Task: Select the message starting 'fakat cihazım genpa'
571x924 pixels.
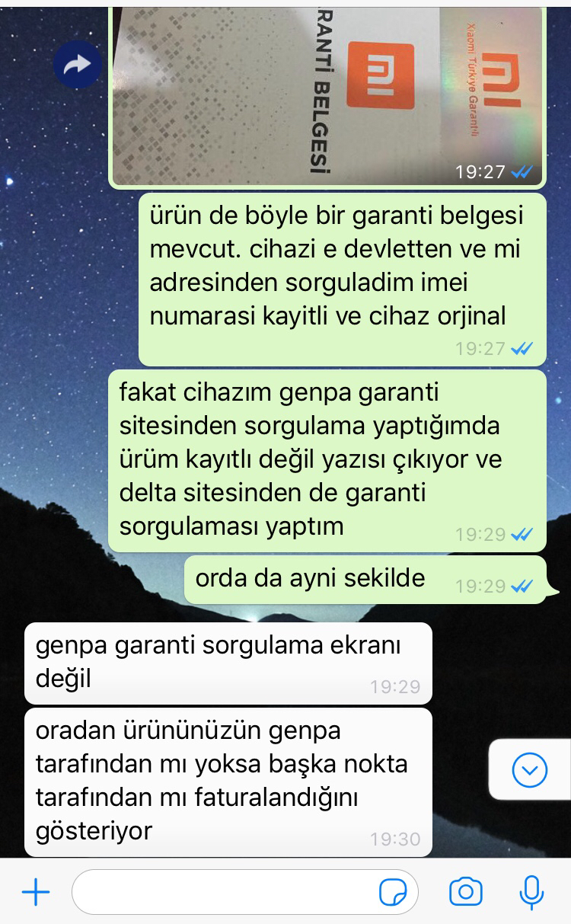Action: (x=327, y=461)
